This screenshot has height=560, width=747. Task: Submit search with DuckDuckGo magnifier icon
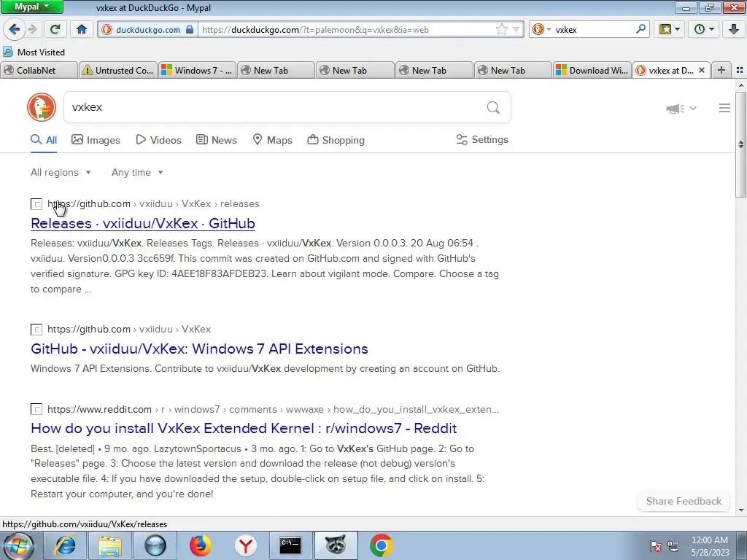(x=493, y=108)
